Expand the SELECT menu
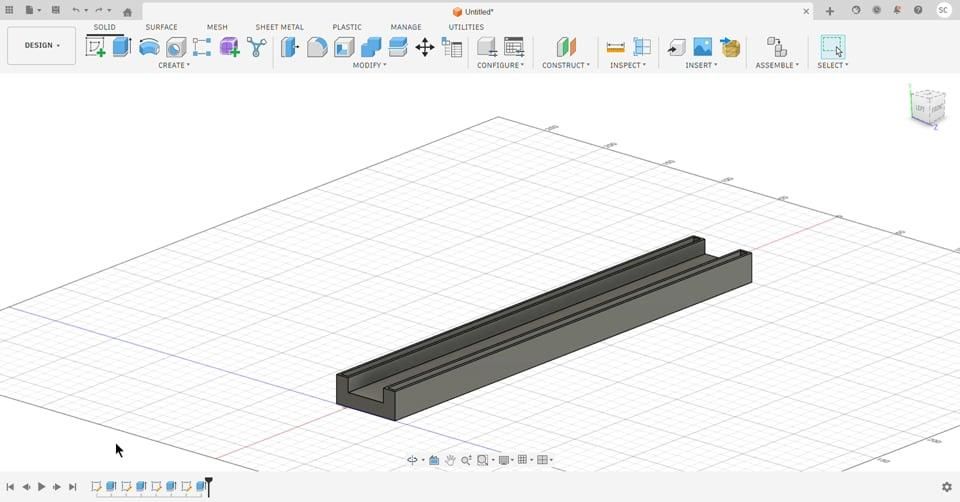The height and width of the screenshot is (502, 960). tap(833, 66)
